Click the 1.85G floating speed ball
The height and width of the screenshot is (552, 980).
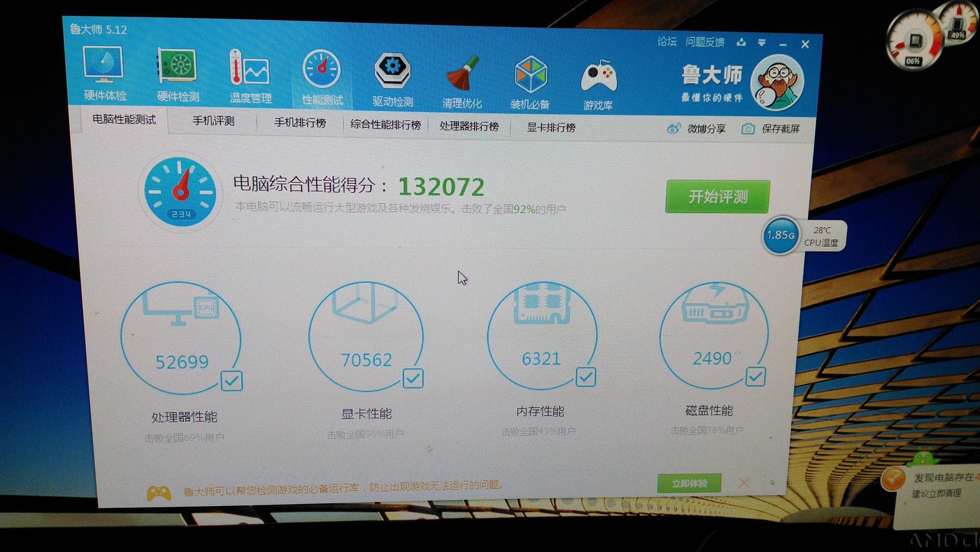point(780,235)
